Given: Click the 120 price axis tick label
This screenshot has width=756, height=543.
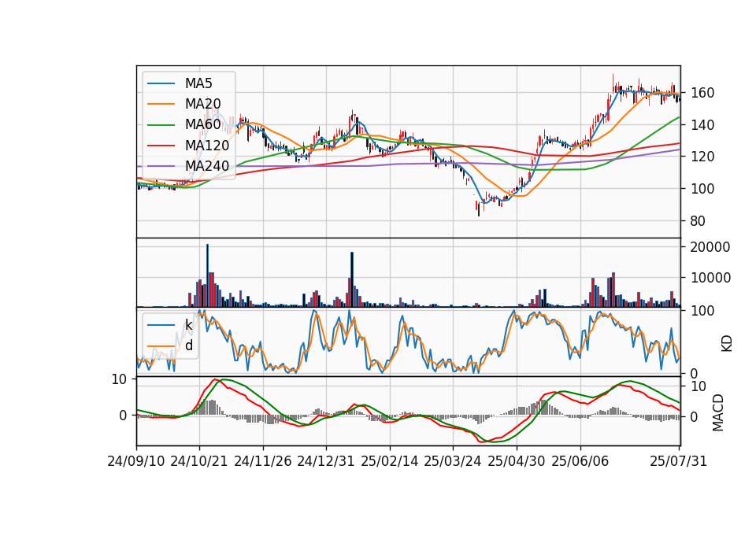Looking at the screenshot, I should click(x=702, y=157).
